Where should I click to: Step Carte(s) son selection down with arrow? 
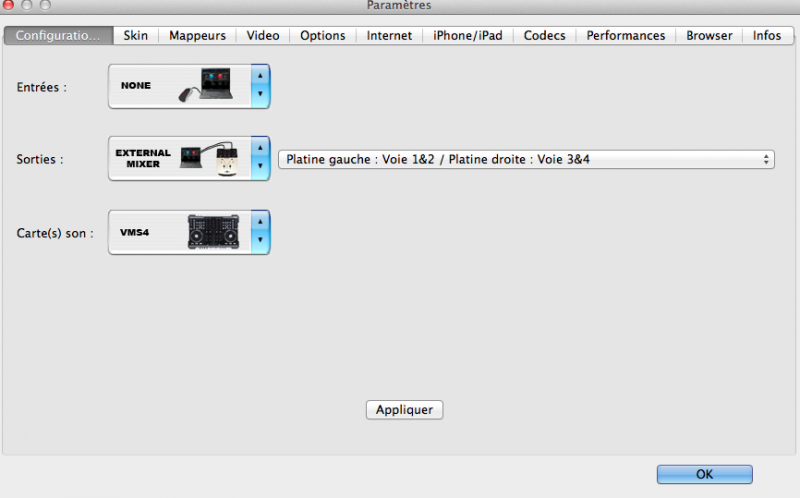pyautogui.click(x=260, y=240)
